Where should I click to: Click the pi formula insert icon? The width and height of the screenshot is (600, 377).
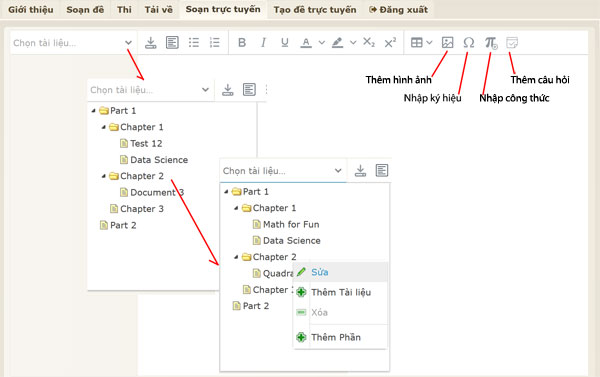pos(491,43)
